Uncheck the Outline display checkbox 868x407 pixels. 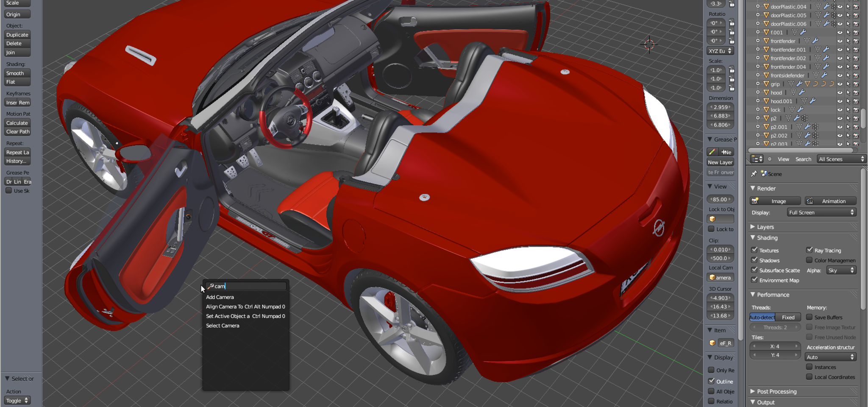pos(712,381)
